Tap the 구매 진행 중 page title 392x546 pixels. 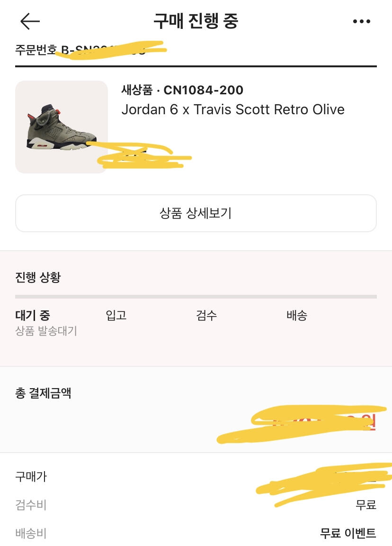[x=196, y=21]
